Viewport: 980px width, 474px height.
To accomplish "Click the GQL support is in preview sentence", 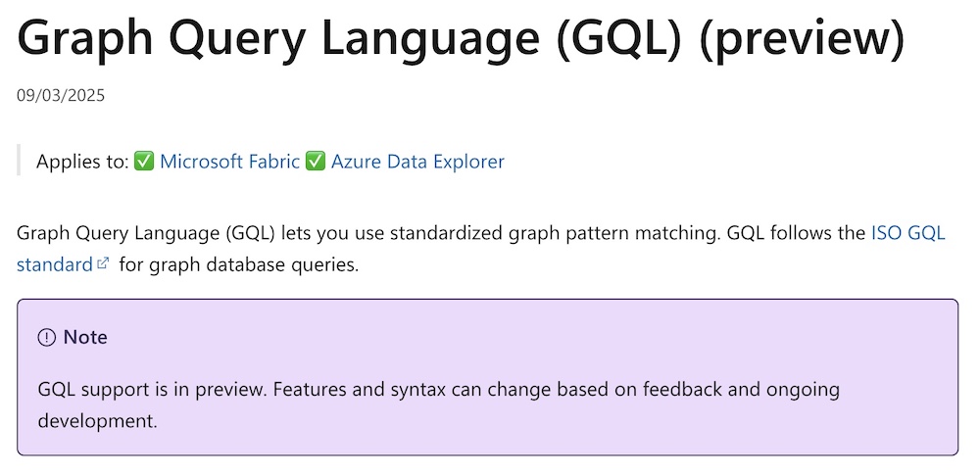I will point(153,390).
